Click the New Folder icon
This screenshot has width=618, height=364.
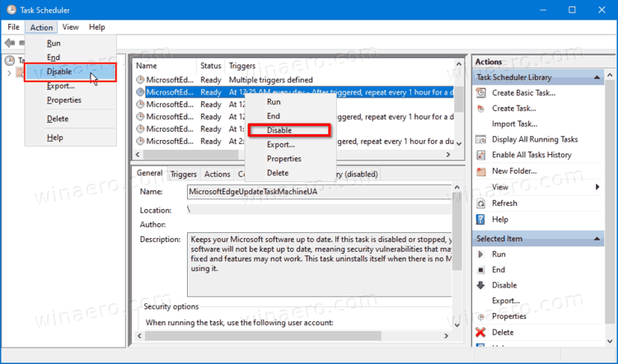click(481, 171)
